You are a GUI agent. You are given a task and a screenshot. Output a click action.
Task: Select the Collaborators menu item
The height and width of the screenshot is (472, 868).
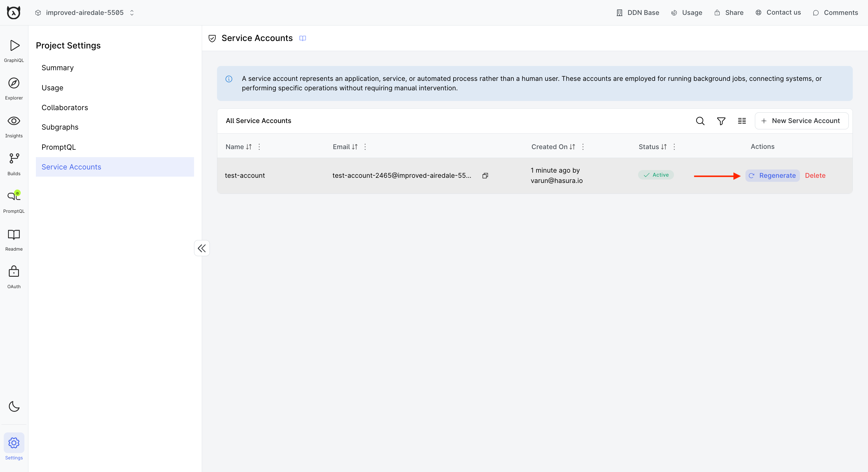pyautogui.click(x=65, y=108)
